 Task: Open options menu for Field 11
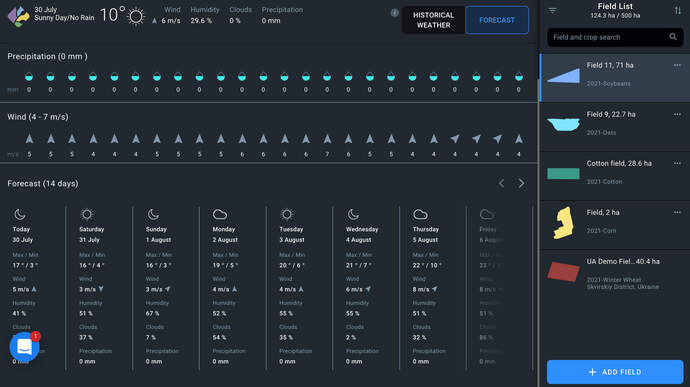pos(677,65)
